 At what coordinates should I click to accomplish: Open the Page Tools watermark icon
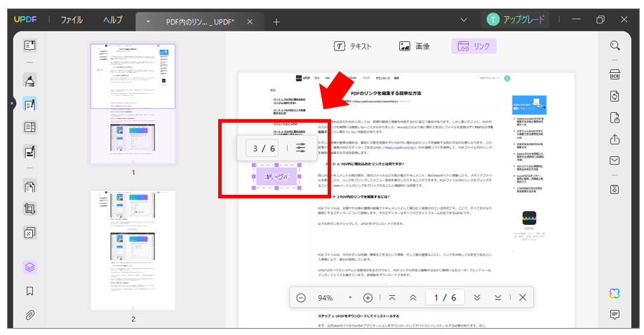click(x=29, y=233)
